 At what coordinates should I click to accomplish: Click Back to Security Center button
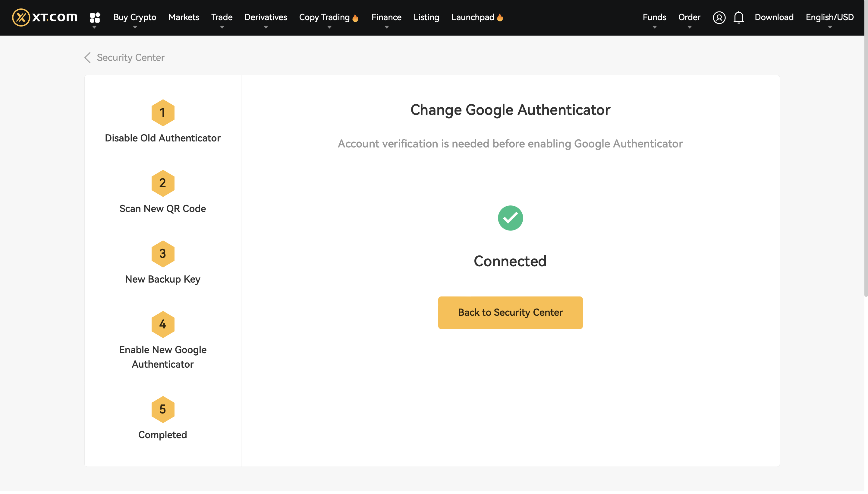[510, 312]
